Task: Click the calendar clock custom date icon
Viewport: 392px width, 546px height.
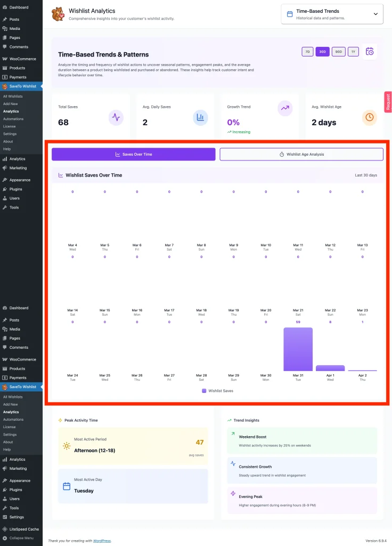Action: pyautogui.click(x=370, y=52)
